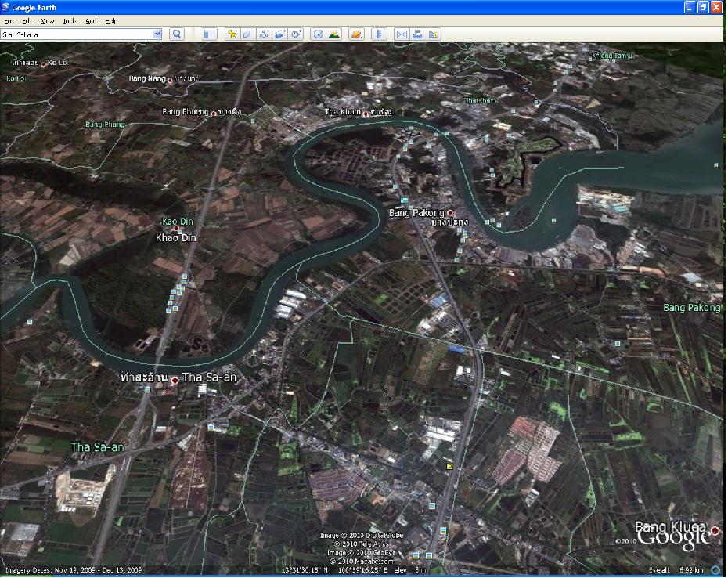Open the search history dropdown arrow

pos(157,34)
